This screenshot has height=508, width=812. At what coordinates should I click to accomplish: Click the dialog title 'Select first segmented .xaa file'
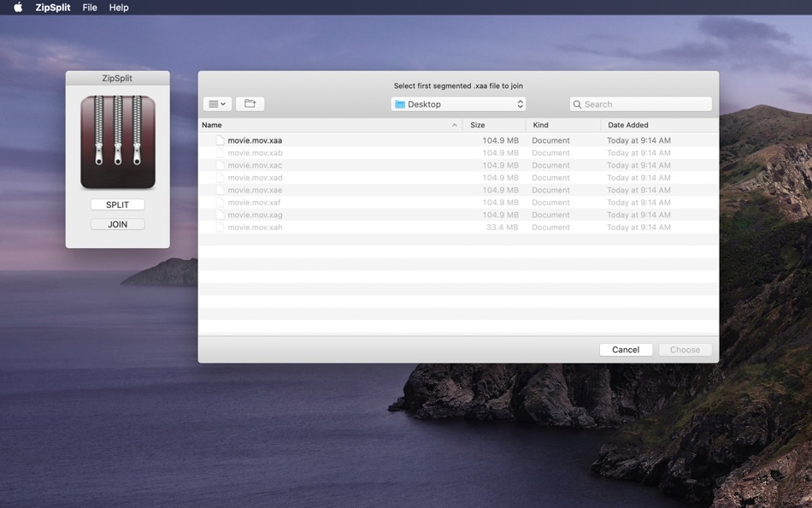click(x=458, y=86)
